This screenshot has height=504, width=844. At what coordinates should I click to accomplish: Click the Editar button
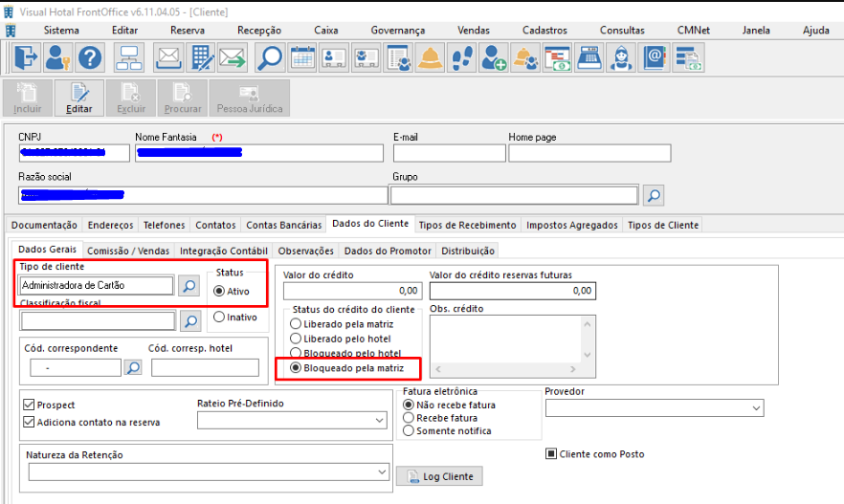(x=79, y=98)
